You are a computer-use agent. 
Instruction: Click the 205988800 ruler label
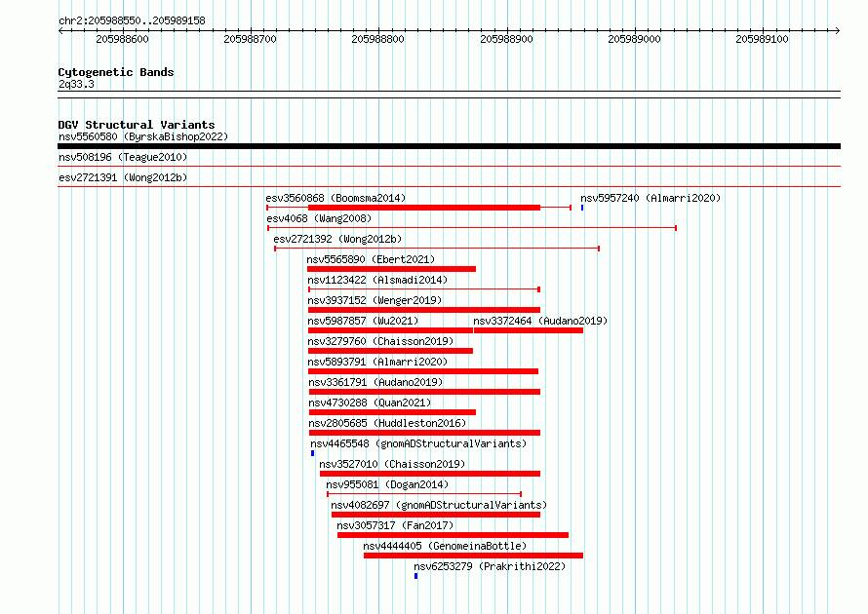pyautogui.click(x=378, y=39)
